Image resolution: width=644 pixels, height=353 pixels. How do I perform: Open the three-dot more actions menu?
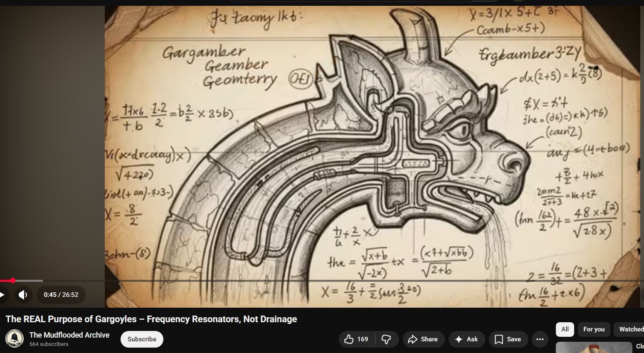coord(540,339)
